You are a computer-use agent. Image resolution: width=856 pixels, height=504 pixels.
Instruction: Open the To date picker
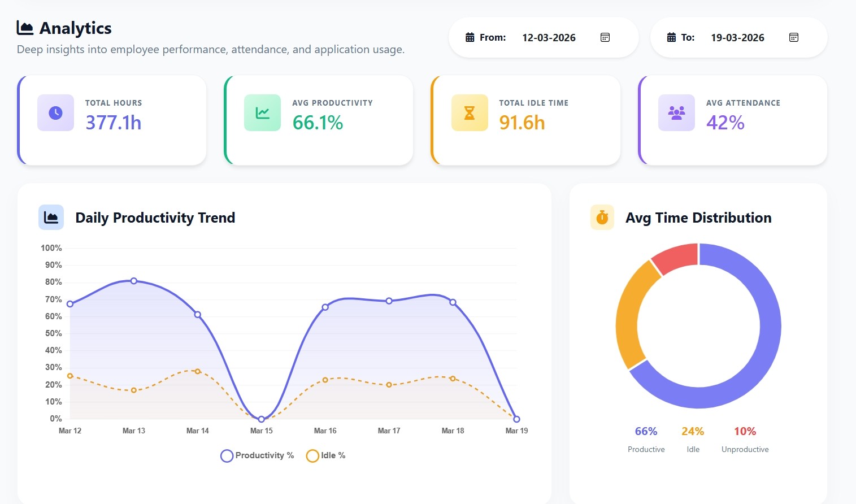793,37
